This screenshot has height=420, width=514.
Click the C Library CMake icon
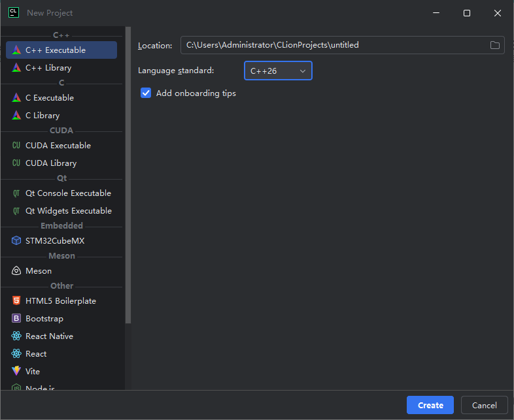coord(16,115)
